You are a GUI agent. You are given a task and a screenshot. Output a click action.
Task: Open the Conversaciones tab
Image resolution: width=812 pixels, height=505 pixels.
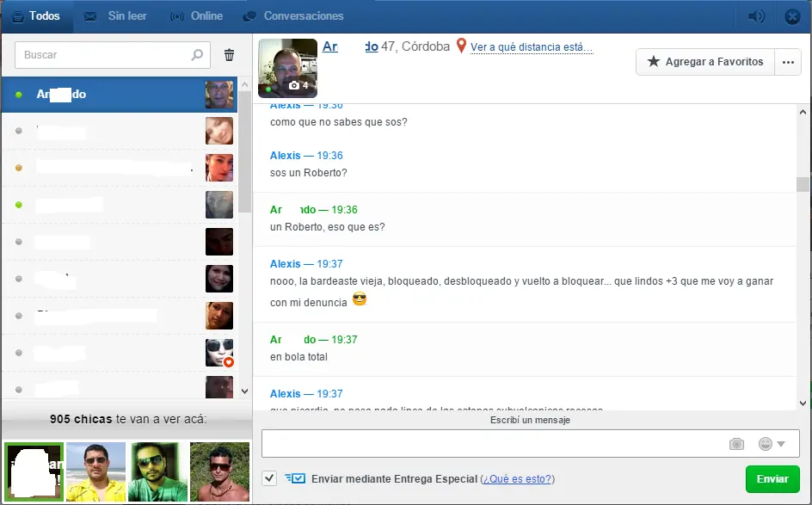click(293, 16)
